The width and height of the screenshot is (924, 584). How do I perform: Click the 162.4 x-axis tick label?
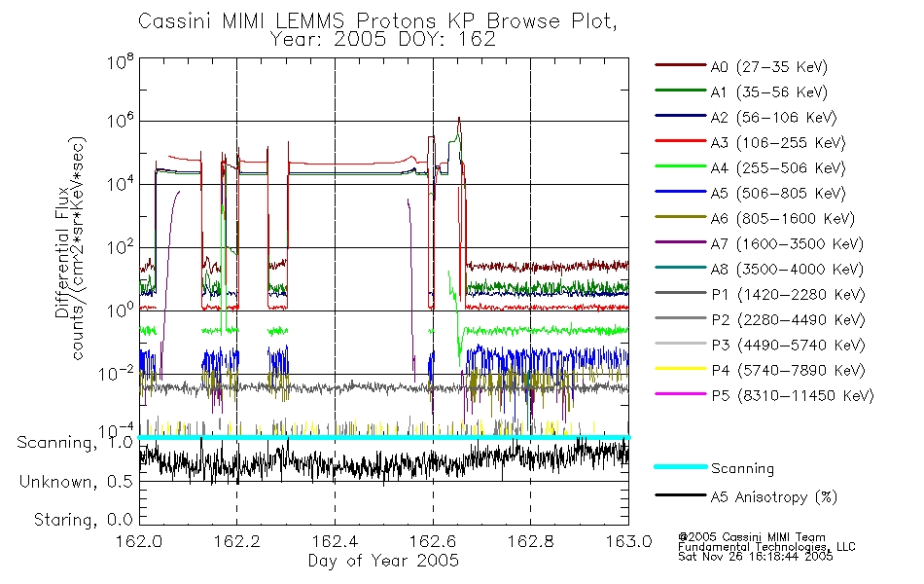pos(335,541)
